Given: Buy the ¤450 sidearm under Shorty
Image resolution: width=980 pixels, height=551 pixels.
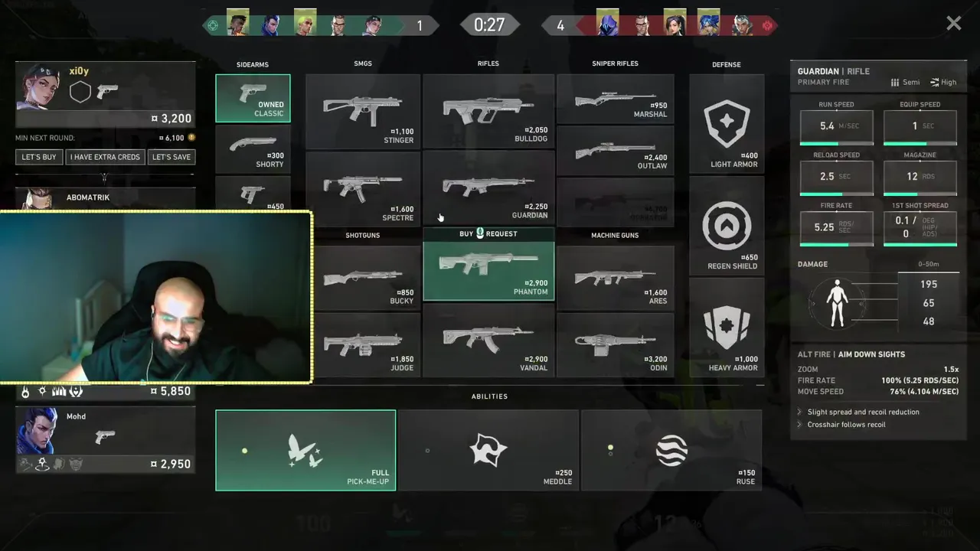Looking at the screenshot, I should tap(253, 194).
